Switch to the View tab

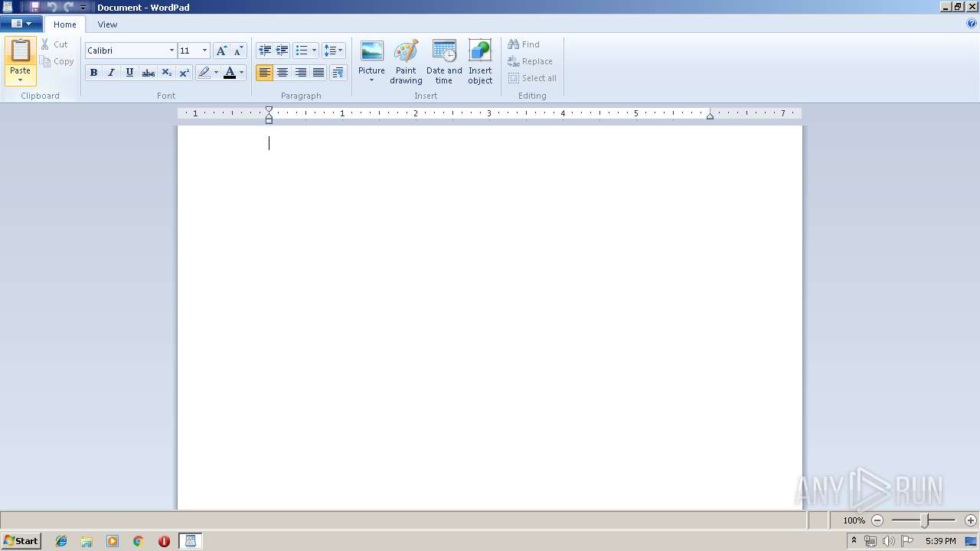click(107, 24)
